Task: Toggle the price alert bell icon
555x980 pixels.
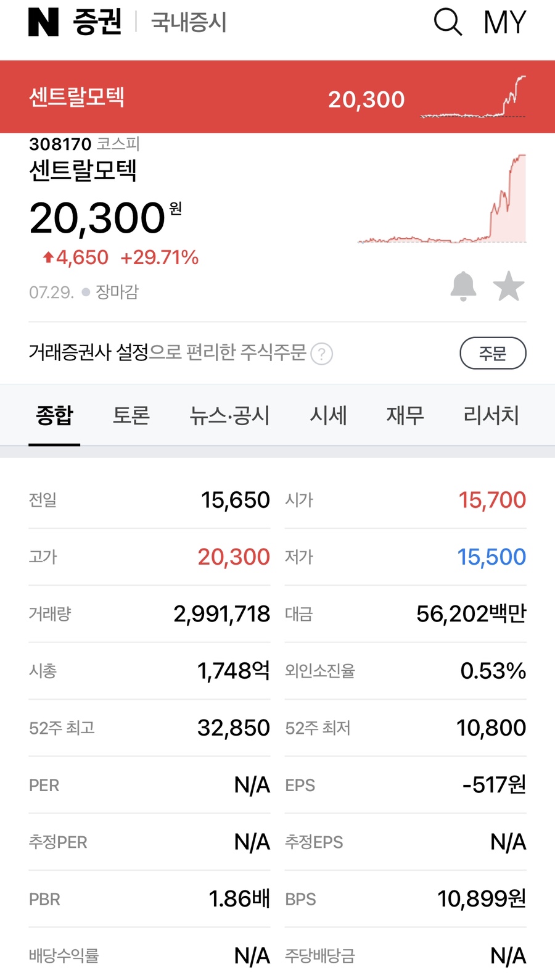Action: point(463,286)
